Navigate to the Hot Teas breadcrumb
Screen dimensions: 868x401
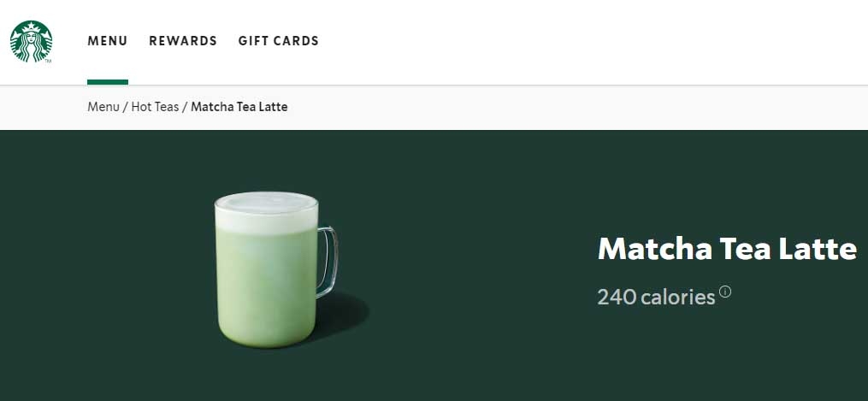155,107
